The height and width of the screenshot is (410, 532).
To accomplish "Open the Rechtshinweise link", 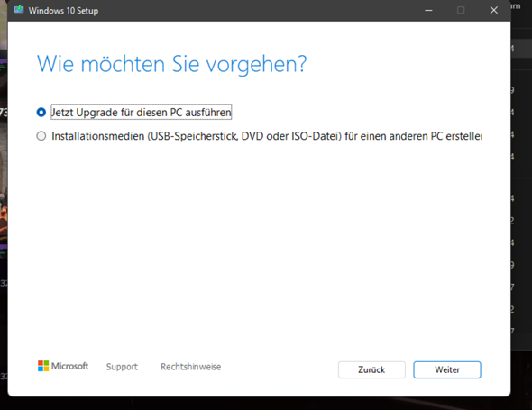I will [190, 367].
